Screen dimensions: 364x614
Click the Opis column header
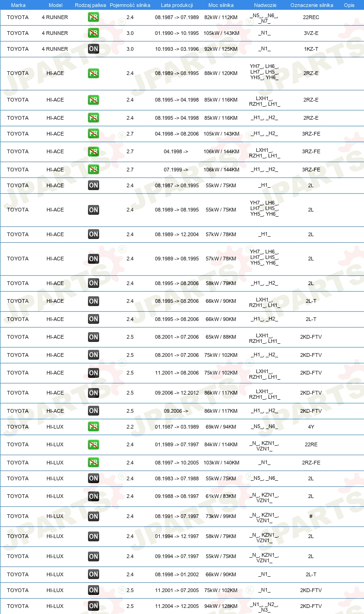349,5
